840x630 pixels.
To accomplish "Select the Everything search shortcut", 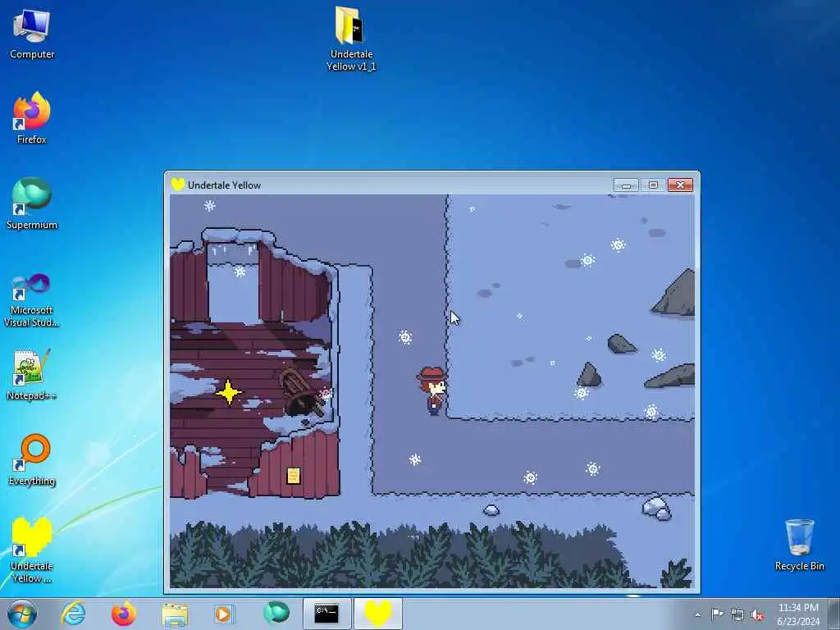I will coord(32,459).
